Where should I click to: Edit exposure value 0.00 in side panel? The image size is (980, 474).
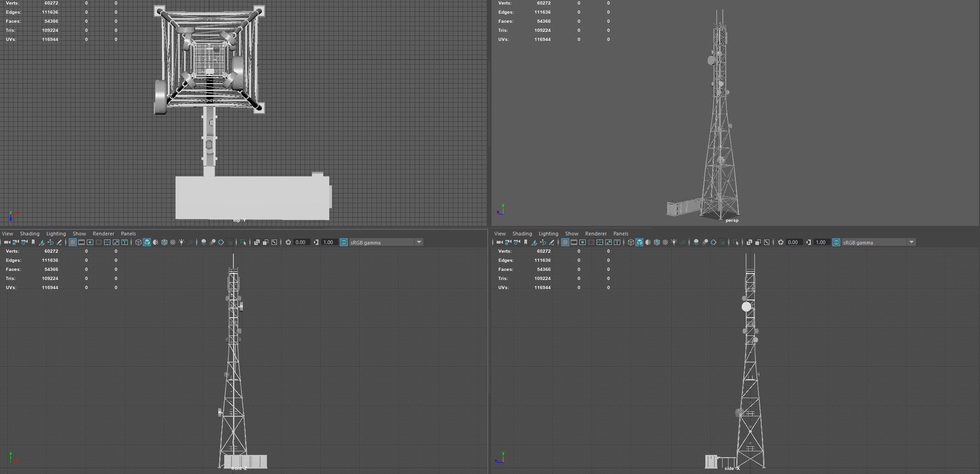(x=794, y=242)
